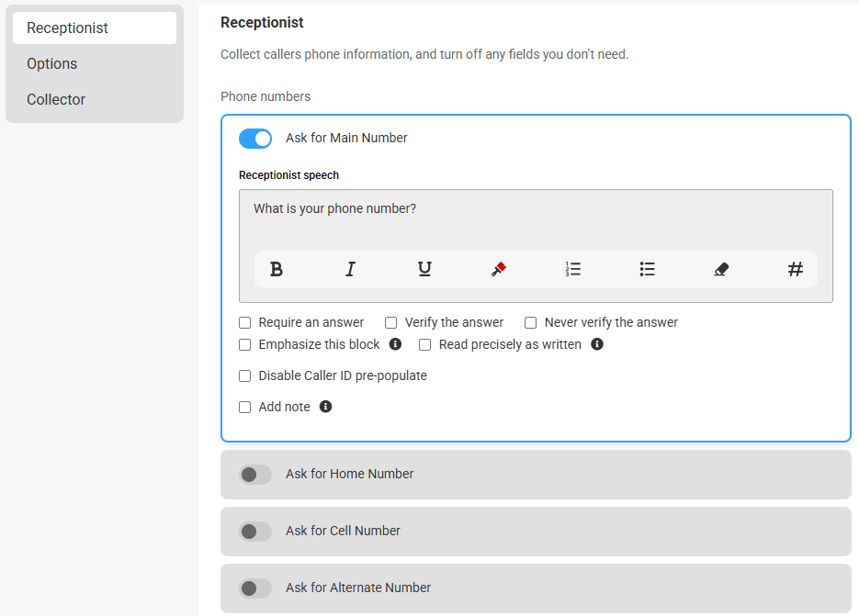Clear formatting with the eraser icon
The width and height of the screenshot is (859, 616).
(x=721, y=269)
